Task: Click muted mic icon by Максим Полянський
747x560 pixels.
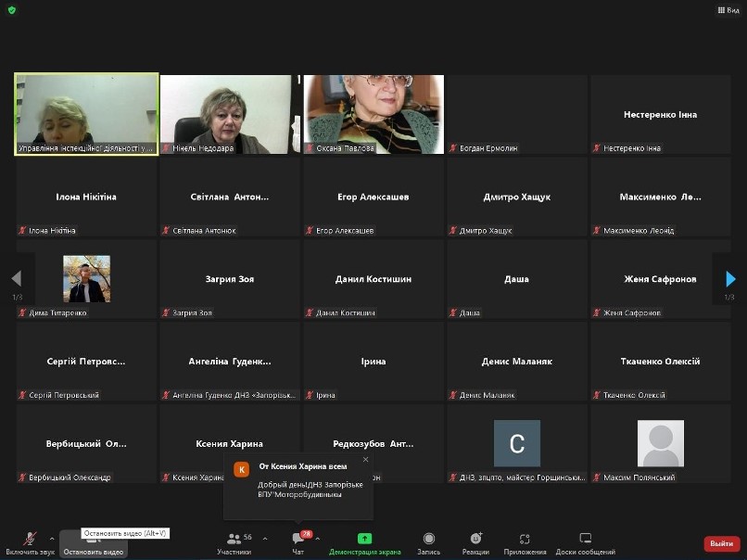Action: tap(597, 477)
